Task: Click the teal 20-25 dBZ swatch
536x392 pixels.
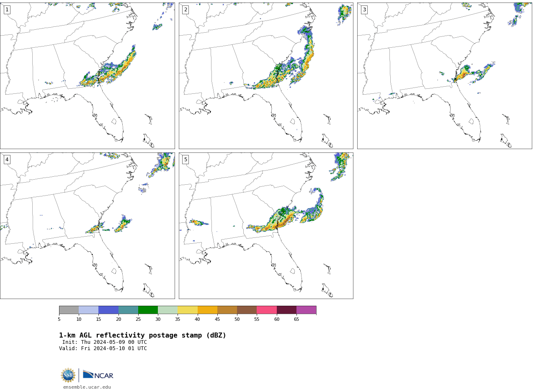Action: click(128, 310)
